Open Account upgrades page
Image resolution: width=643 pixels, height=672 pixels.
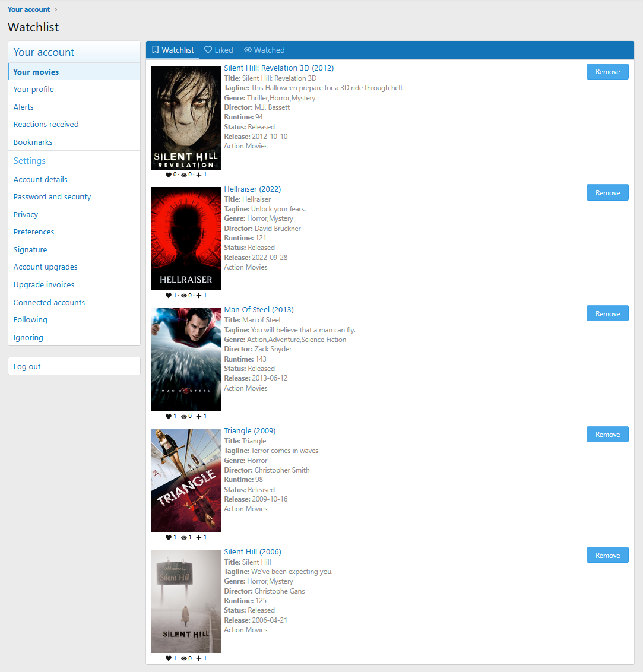point(74,267)
